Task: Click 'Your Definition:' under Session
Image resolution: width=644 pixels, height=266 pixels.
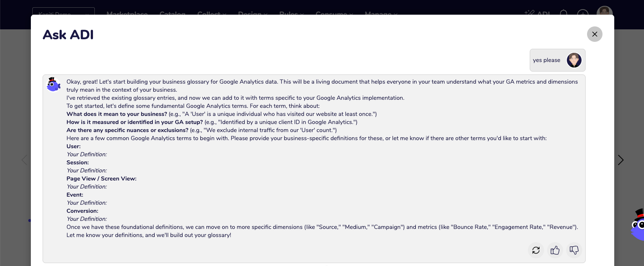Action: (x=87, y=171)
